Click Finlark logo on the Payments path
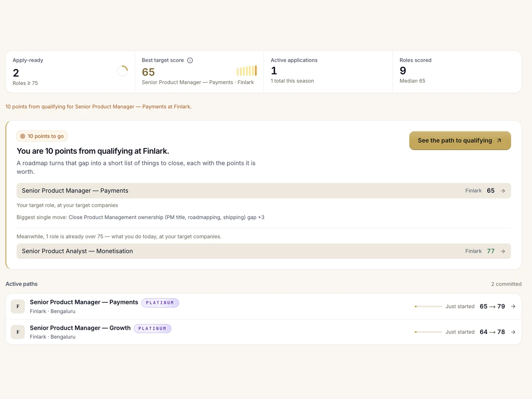Image resolution: width=532 pixels, height=399 pixels. [x=18, y=306]
